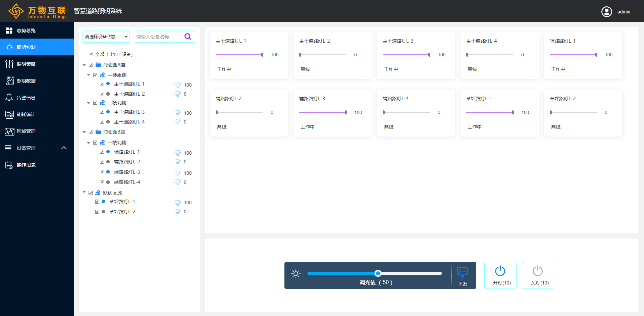Uncheck 主干道路灯L-2 checkbox in tree
The image size is (644, 316).
point(102,94)
